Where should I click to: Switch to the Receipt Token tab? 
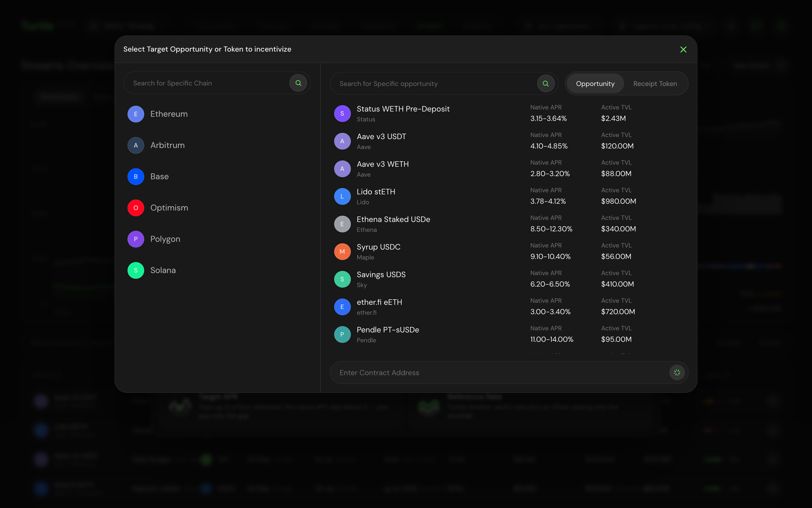[x=655, y=84]
